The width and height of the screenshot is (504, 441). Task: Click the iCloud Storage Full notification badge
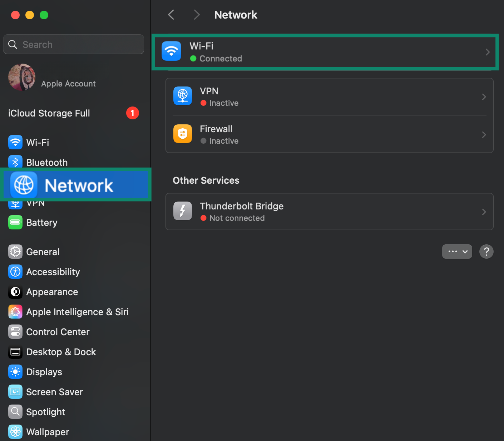133,113
